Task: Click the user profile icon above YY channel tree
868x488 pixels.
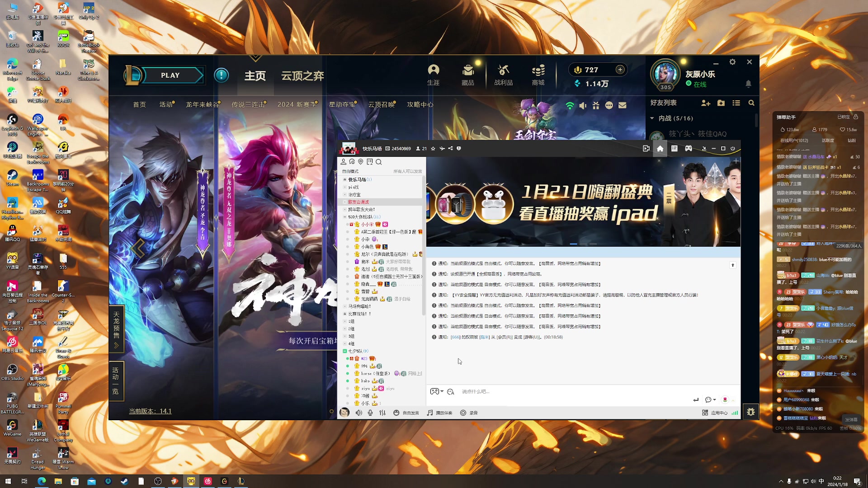Action: pos(344,162)
